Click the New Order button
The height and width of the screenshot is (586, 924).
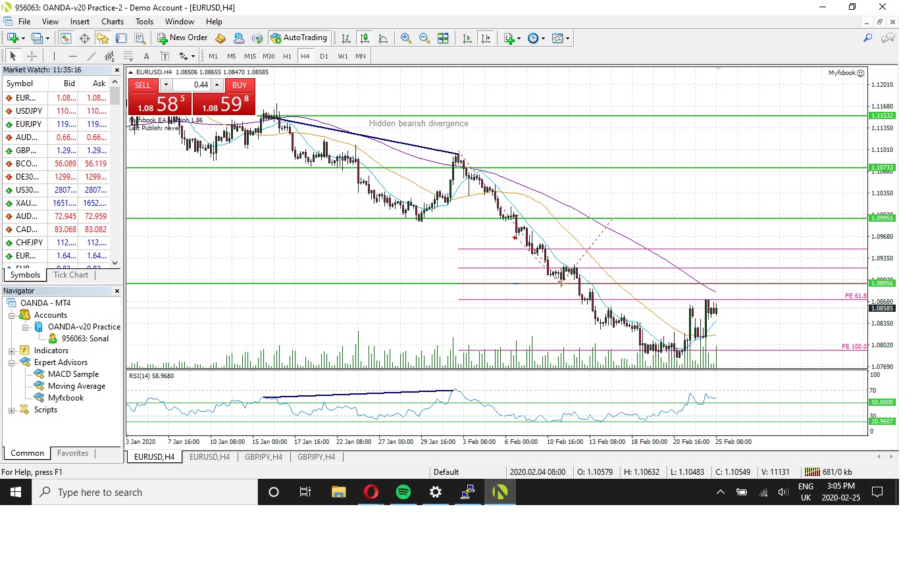point(182,38)
